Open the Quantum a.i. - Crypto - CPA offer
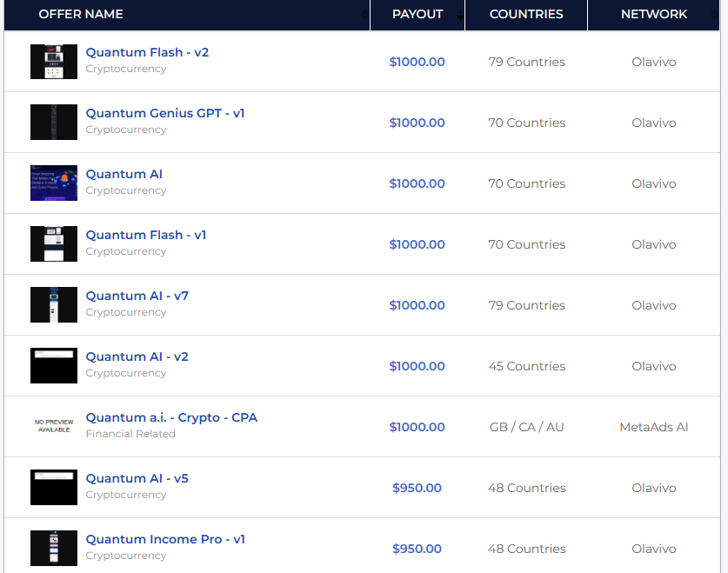The height and width of the screenshot is (573, 728). tap(171, 417)
